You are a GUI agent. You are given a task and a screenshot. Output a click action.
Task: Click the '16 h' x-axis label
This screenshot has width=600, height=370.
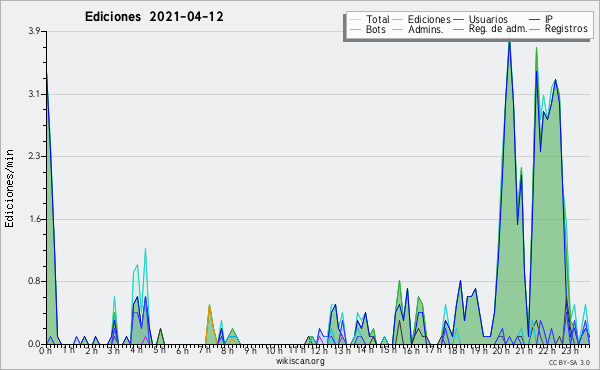(x=410, y=351)
